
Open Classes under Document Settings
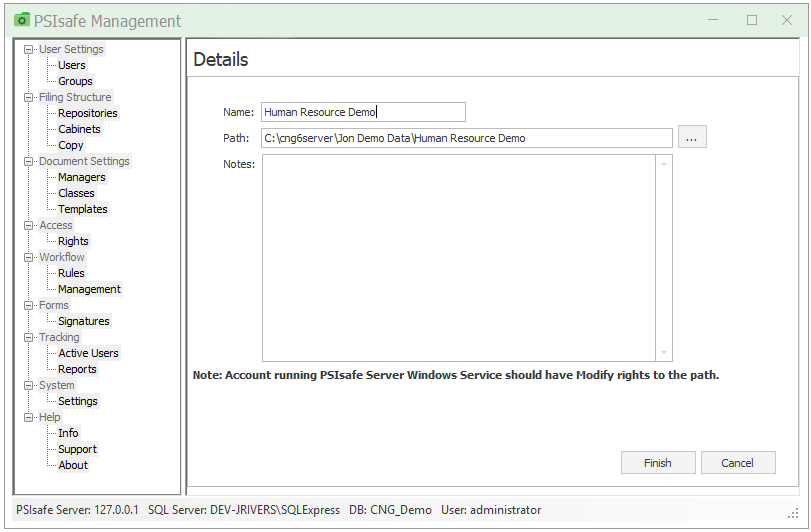click(76, 193)
